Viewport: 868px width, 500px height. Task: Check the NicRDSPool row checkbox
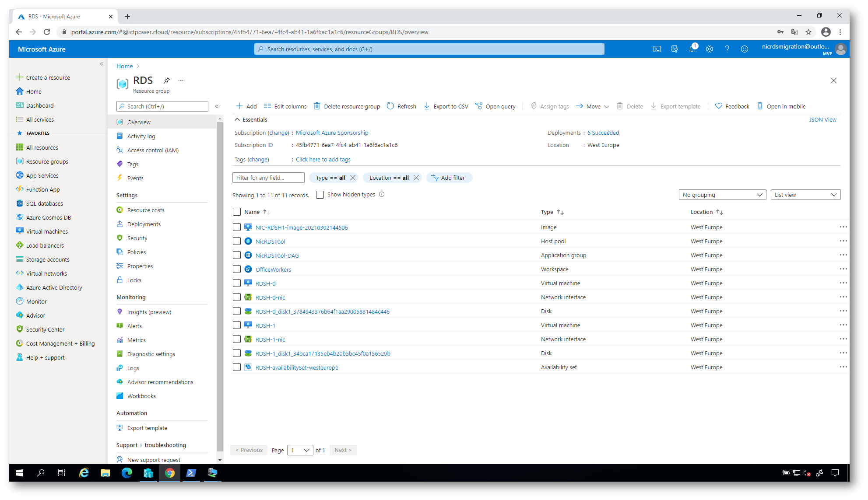pos(237,241)
